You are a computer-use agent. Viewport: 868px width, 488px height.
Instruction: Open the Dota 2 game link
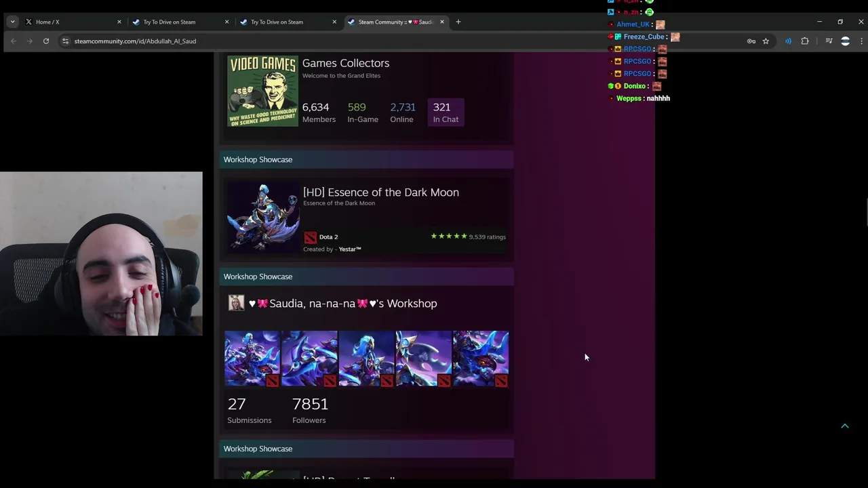328,237
